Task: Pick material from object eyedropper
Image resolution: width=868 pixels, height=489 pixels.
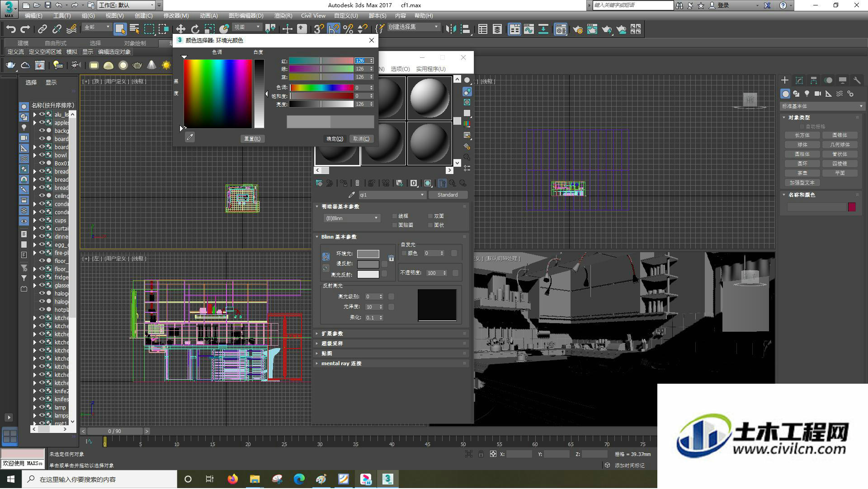Action: click(x=351, y=195)
